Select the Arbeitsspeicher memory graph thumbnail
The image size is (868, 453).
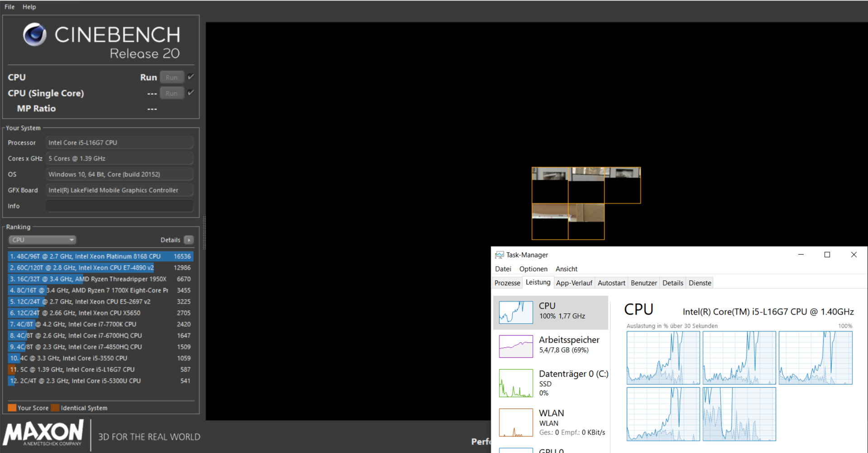pos(516,346)
